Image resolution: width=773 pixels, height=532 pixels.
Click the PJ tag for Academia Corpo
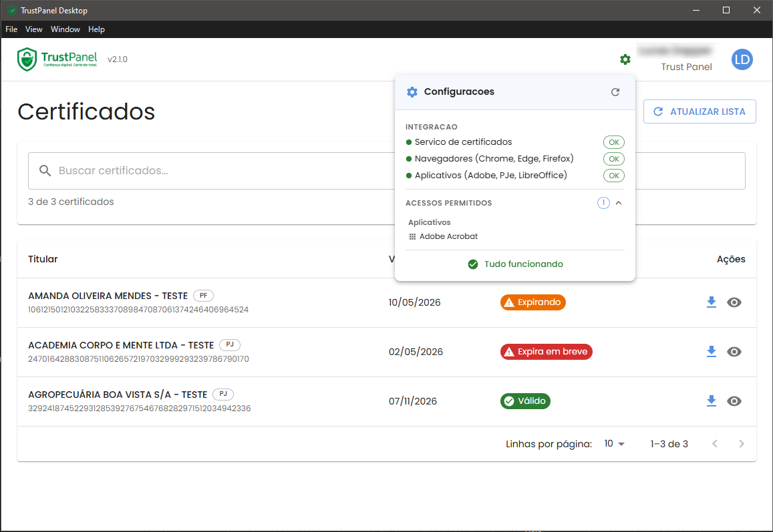coord(230,345)
